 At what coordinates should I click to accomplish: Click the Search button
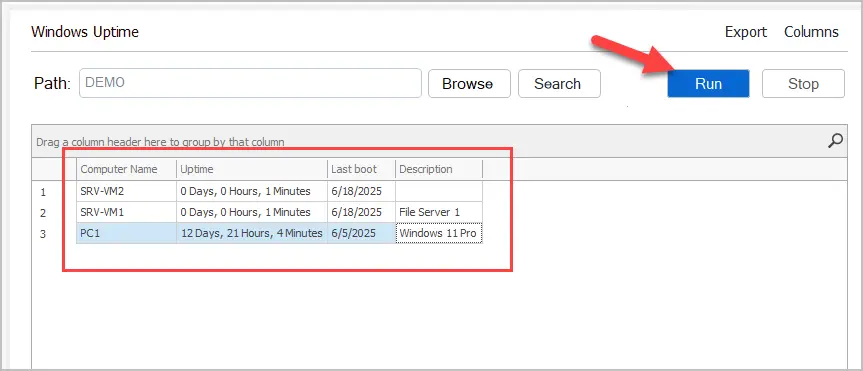[x=559, y=84]
